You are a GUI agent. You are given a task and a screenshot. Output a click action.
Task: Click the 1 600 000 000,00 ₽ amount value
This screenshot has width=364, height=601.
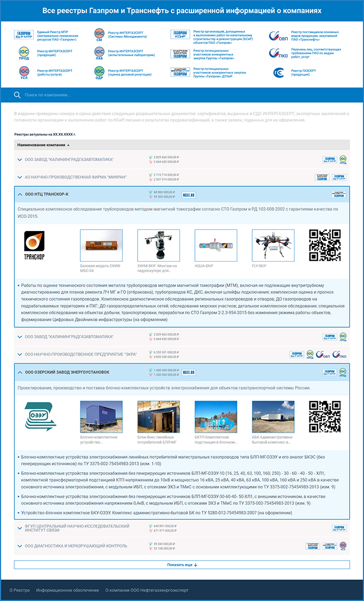coord(166,369)
